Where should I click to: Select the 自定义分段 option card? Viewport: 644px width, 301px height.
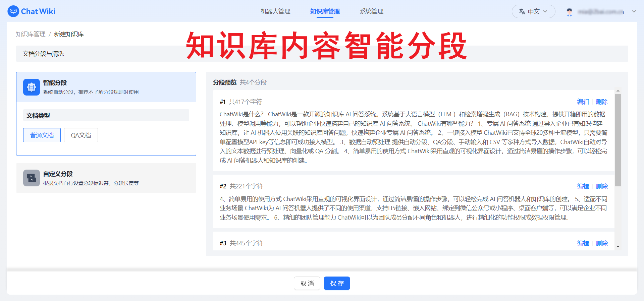(x=106, y=178)
